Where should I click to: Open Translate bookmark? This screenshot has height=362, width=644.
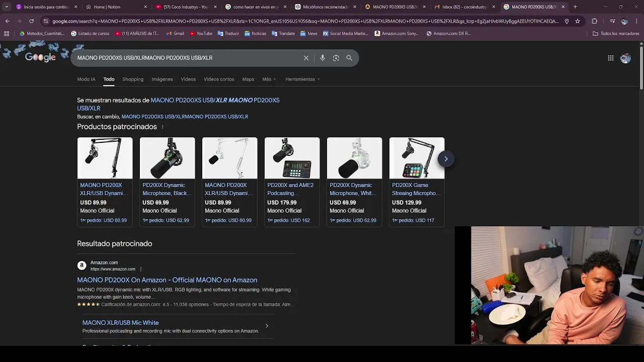click(x=283, y=34)
